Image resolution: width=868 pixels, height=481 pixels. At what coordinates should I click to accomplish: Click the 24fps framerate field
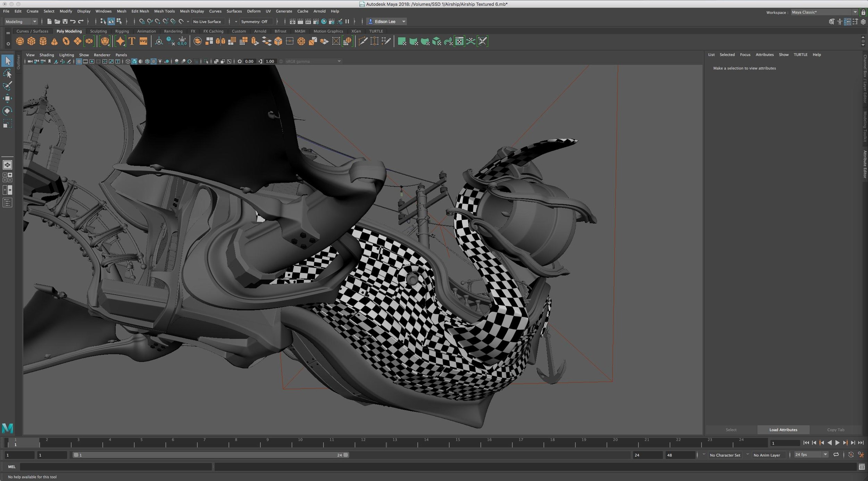point(807,455)
